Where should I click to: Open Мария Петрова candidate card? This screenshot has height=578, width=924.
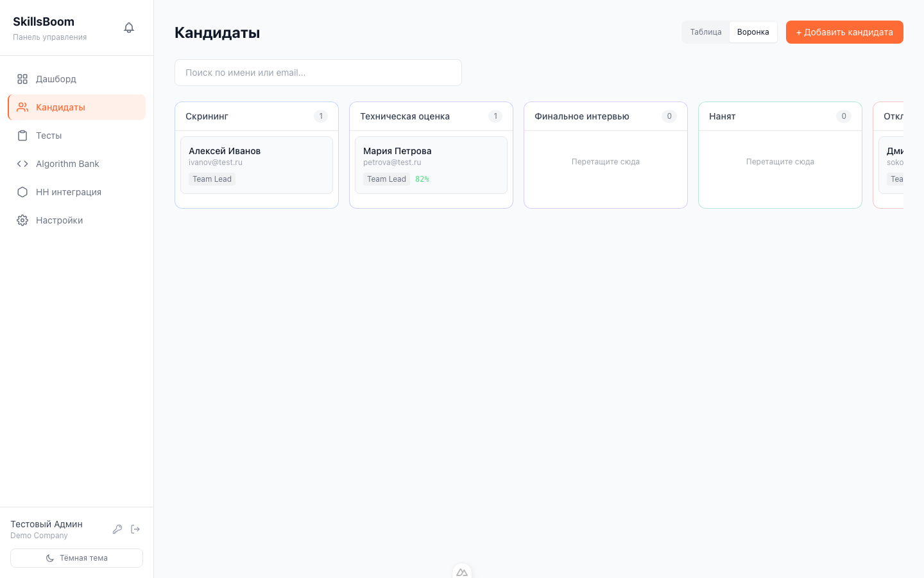[x=431, y=165]
